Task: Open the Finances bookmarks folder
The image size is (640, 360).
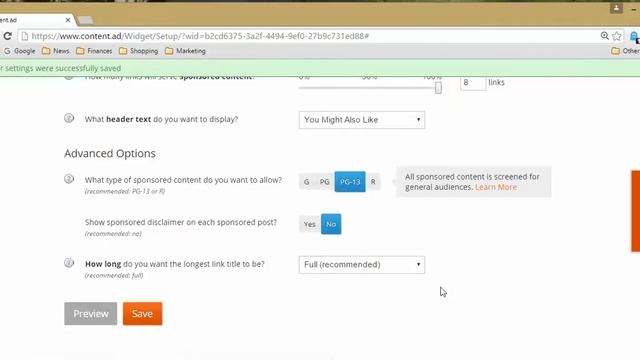Action: [x=94, y=51]
